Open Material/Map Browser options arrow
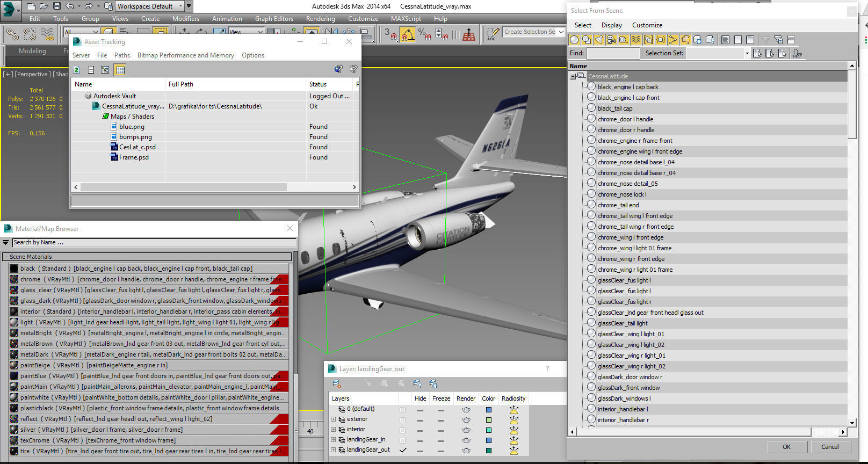Viewport: 868px width, 464px height. point(5,243)
